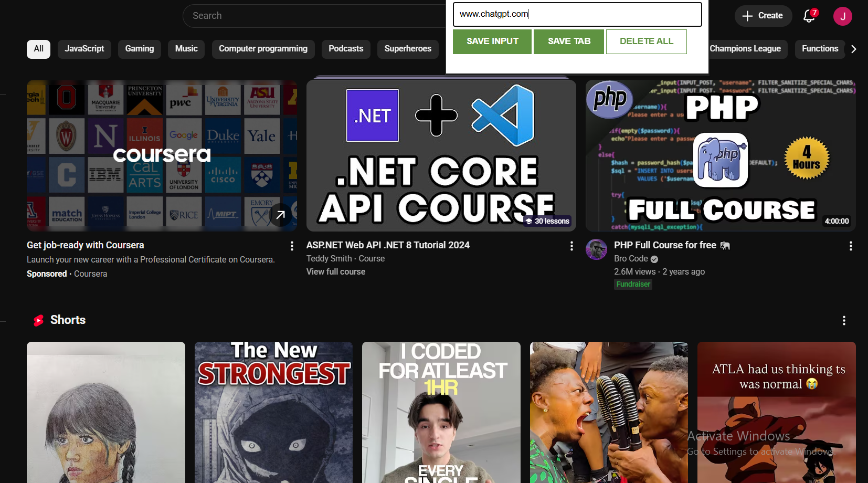The width and height of the screenshot is (868, 483).
Task: Switch to the All category tab
Action: point(38,49)
